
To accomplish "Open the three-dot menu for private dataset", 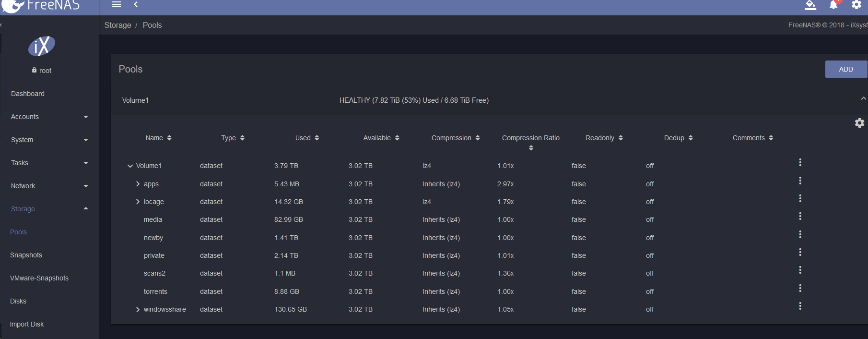I will pyautogui.click(x=800, y=252).
